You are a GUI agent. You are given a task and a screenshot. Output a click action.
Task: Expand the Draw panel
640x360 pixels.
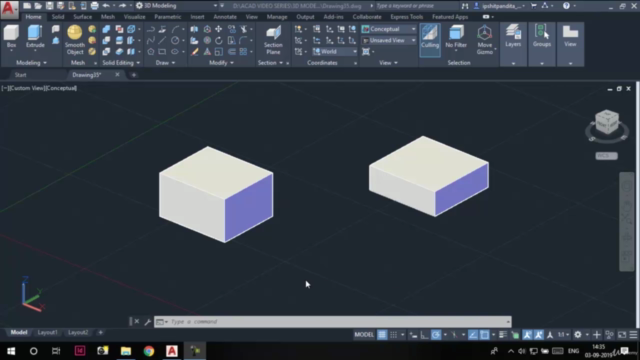pos(165,63)
